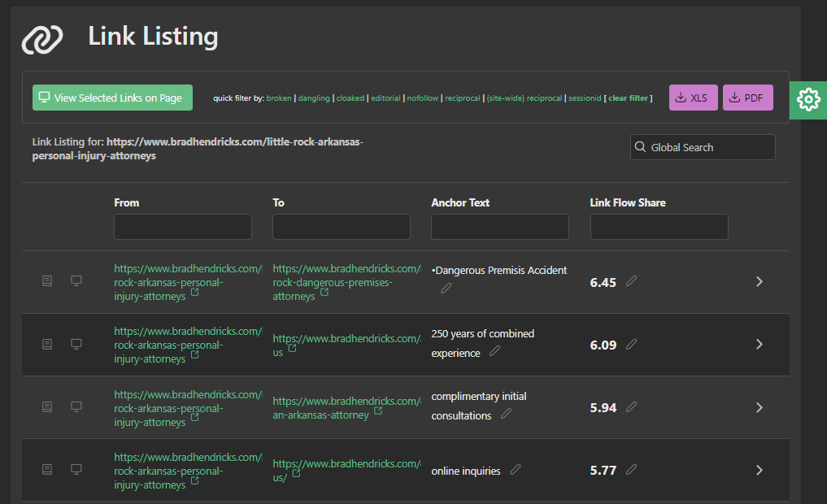Open the green settings gear panel

click(x=808, y=99)
